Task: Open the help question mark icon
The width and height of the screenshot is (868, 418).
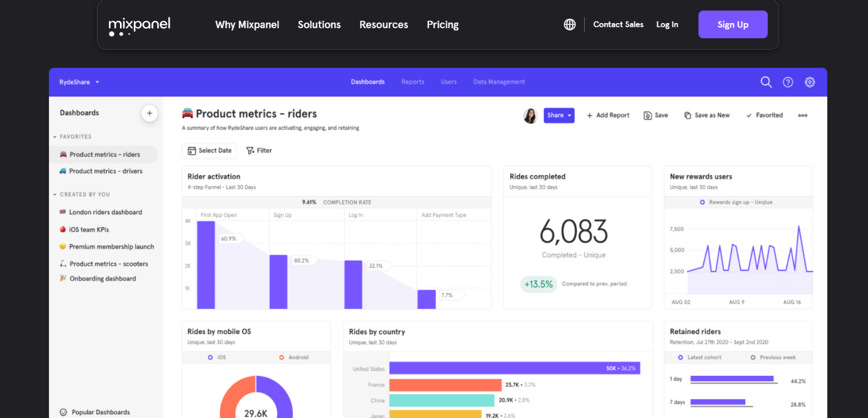Action: coord(788,82)
